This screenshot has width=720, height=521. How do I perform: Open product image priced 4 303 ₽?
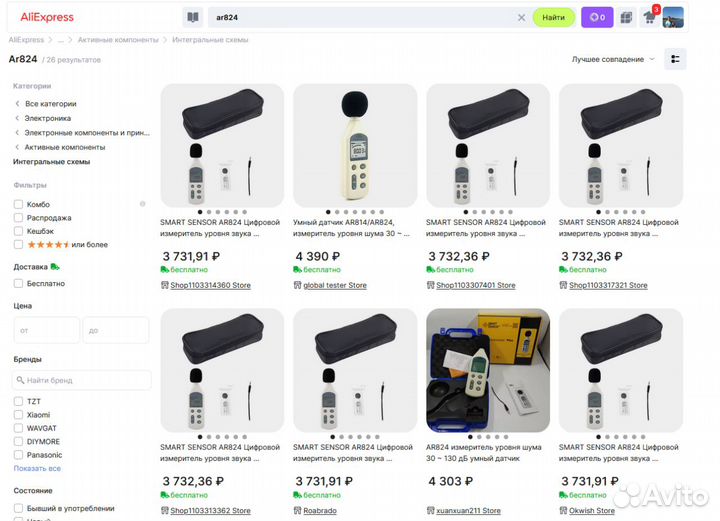(488, 370)
